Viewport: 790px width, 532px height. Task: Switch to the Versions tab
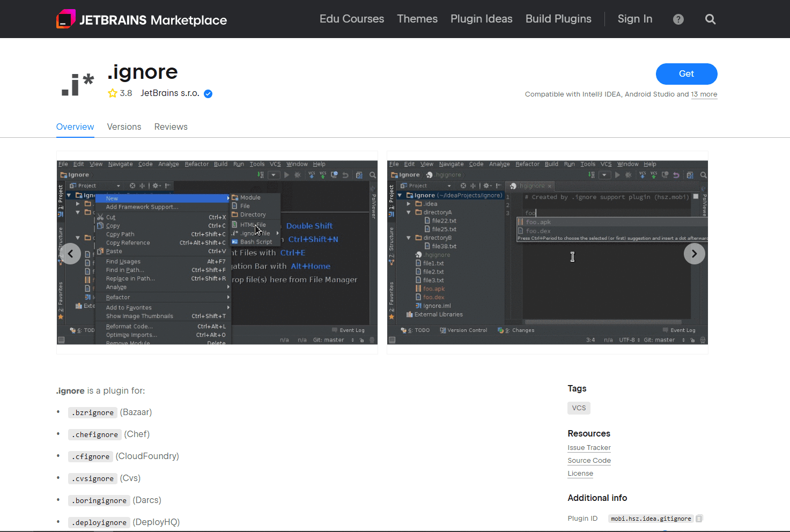tap(124, 127)
